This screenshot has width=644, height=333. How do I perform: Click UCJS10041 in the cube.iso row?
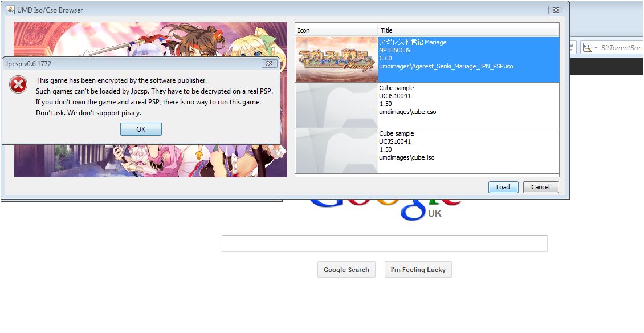(x=395, y=141)
